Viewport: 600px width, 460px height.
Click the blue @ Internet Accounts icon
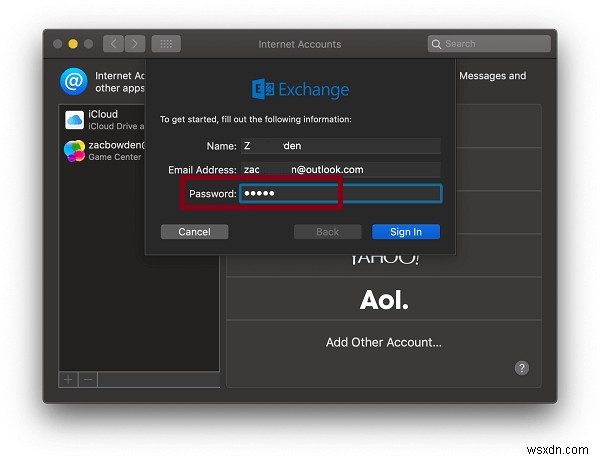point(74,81)
